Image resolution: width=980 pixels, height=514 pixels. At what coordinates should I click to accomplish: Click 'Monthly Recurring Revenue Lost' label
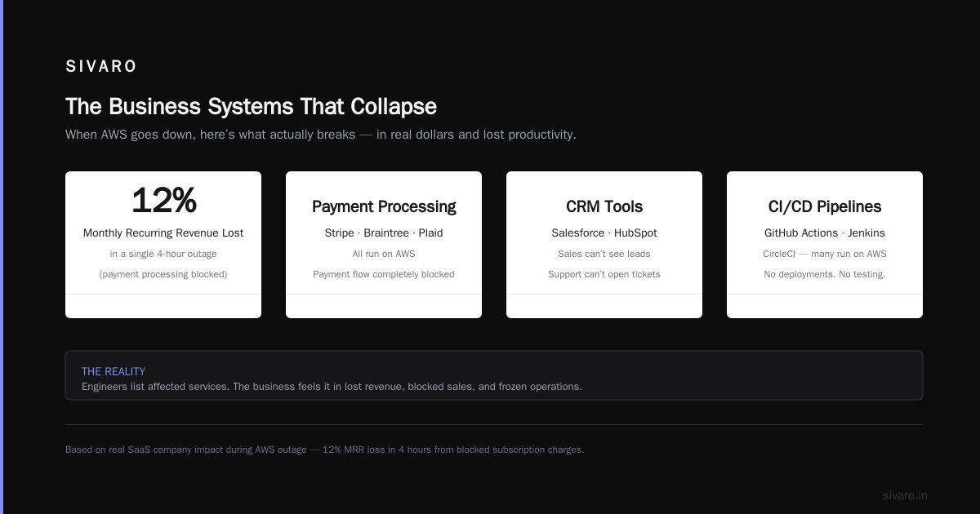click(163, 233)
